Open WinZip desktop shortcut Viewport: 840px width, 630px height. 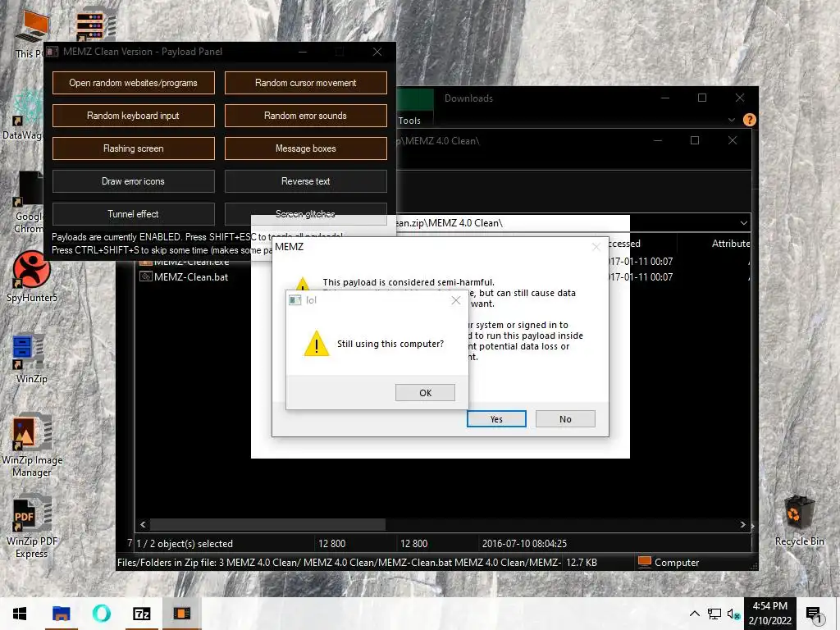[x=32, y=359]
